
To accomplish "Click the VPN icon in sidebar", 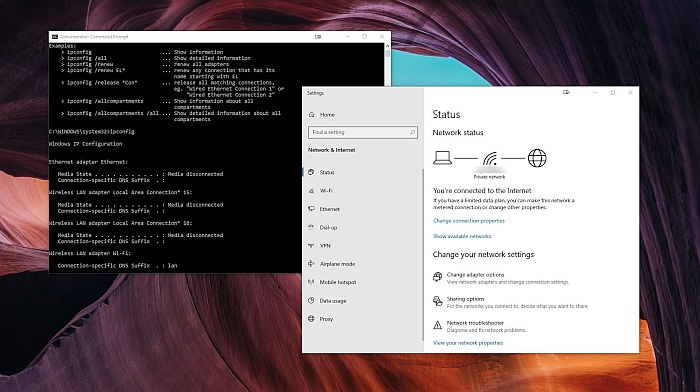I will (x=311, y=246).
